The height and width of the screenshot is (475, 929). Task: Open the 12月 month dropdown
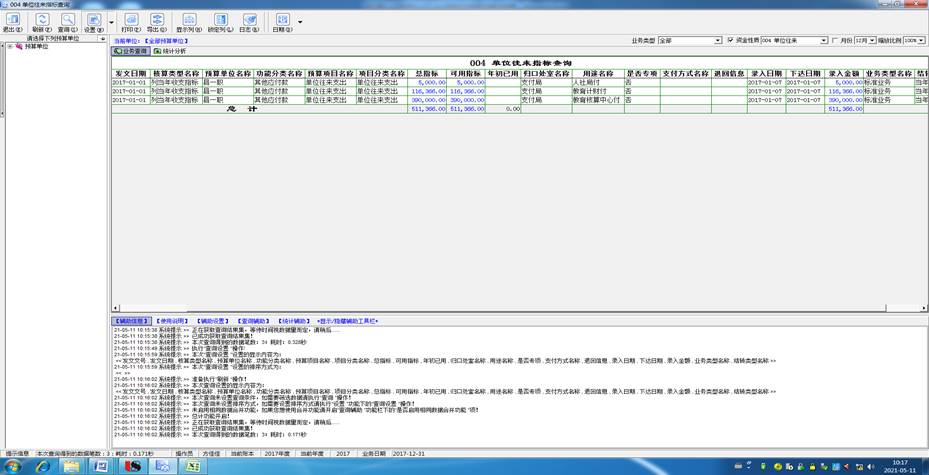pyautogui.click(x=865, y=40)
